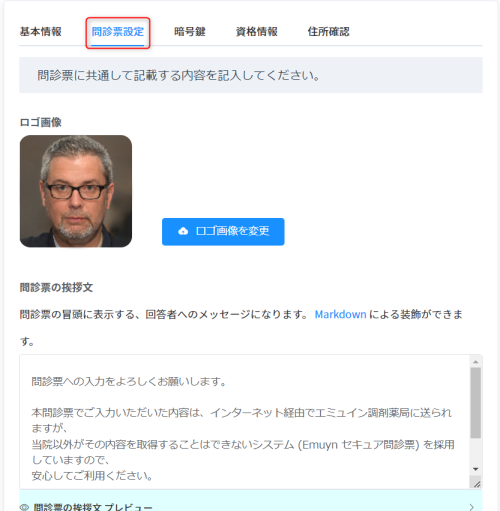Go to the 住所確認 tab
500x511 pixels.
[x=328, y=32]
